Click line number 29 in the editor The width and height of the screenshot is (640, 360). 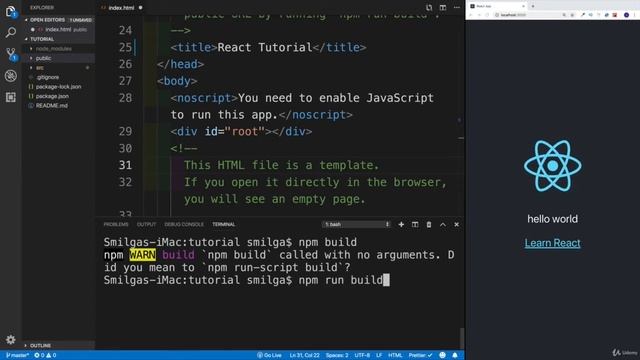coord(126,131)
